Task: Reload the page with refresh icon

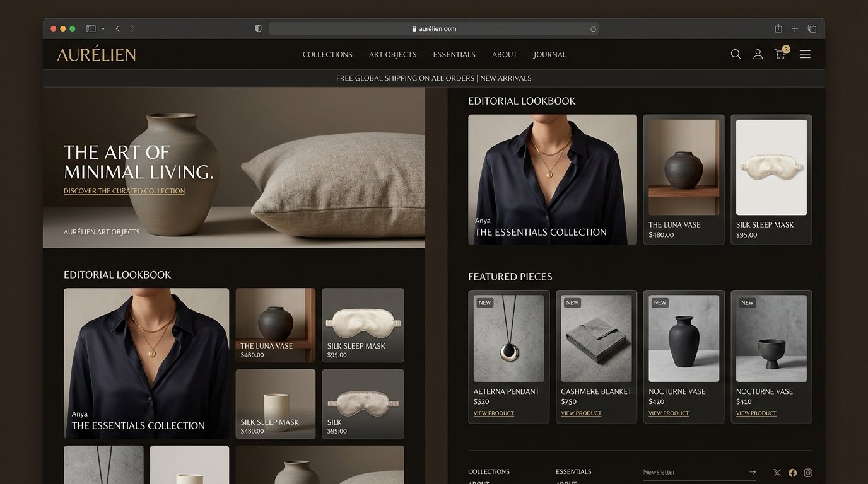Action: 593,28
